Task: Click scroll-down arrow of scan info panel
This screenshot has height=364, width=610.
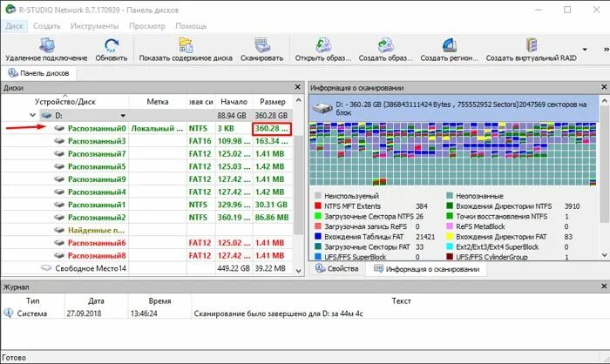Action: click(x=605, y=255)
